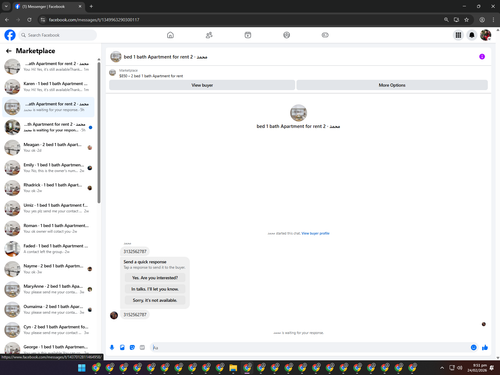Open a new browser tab
This screenshot has height=375, width=500.
[91, 6]
